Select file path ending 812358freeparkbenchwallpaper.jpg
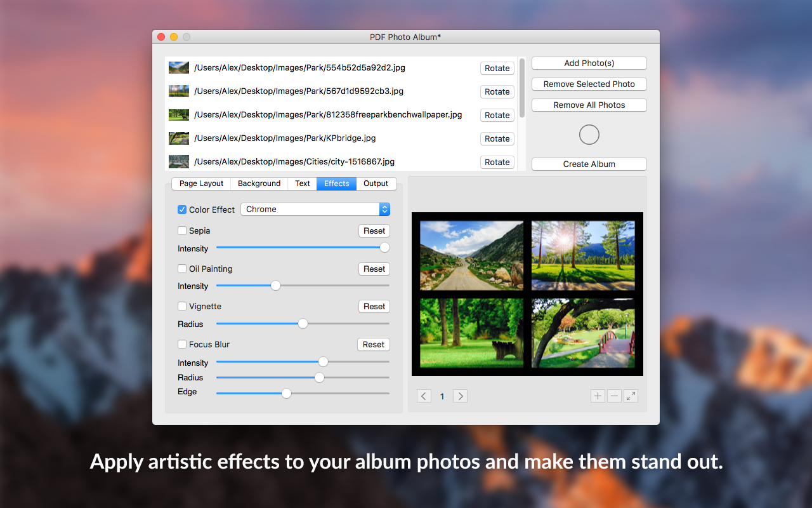 (328, 114)
